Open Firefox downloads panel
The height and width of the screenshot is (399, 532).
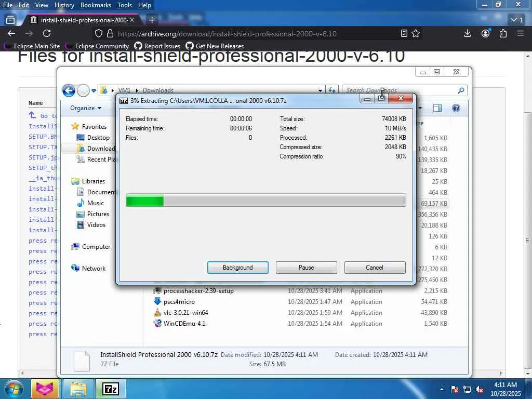pos(467,33)
